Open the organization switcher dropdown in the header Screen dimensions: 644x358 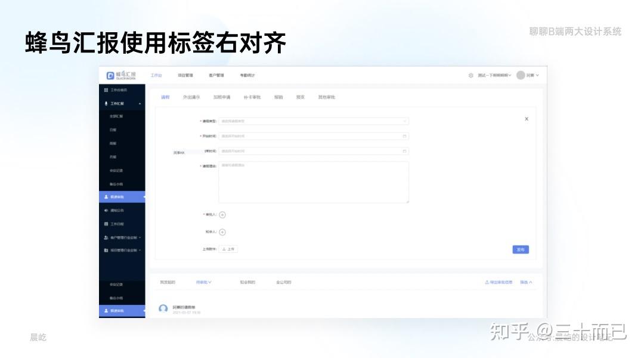494,75
